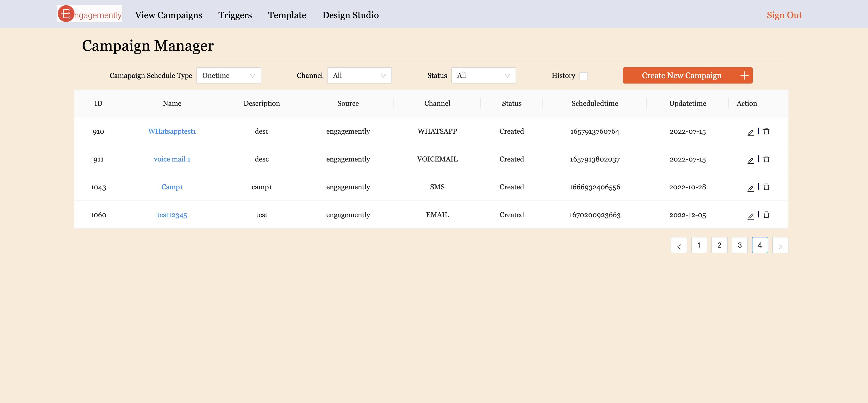The image size is (868, 403).
Task: Go to page 3
Action: click(x=740, y=245)
